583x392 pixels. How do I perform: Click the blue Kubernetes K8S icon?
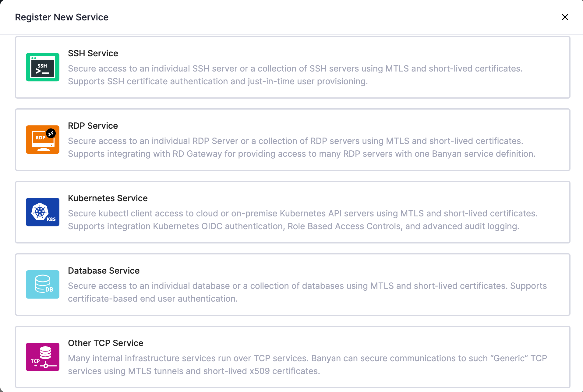(42, 212)
